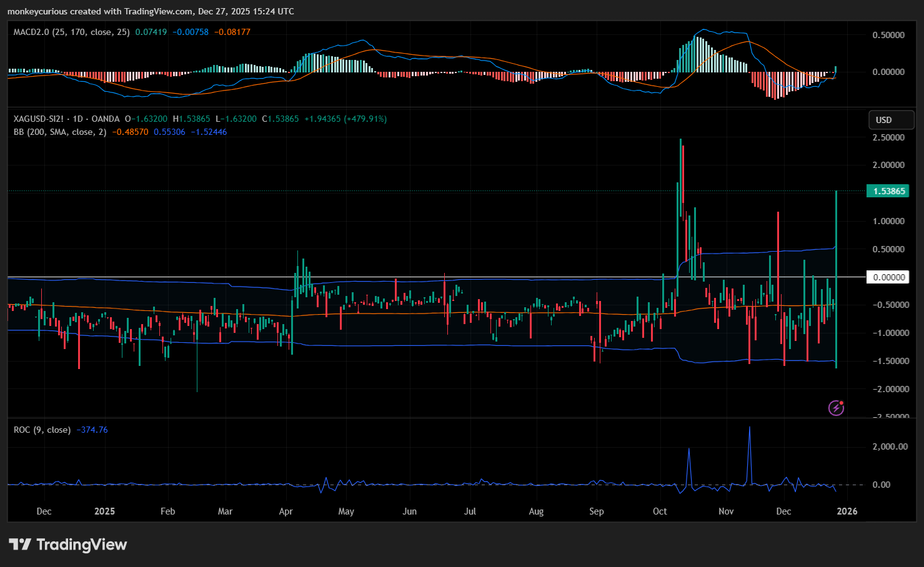Click the TradingView logo icon
This screenshot has height=567, width=924.
(19, 545)
